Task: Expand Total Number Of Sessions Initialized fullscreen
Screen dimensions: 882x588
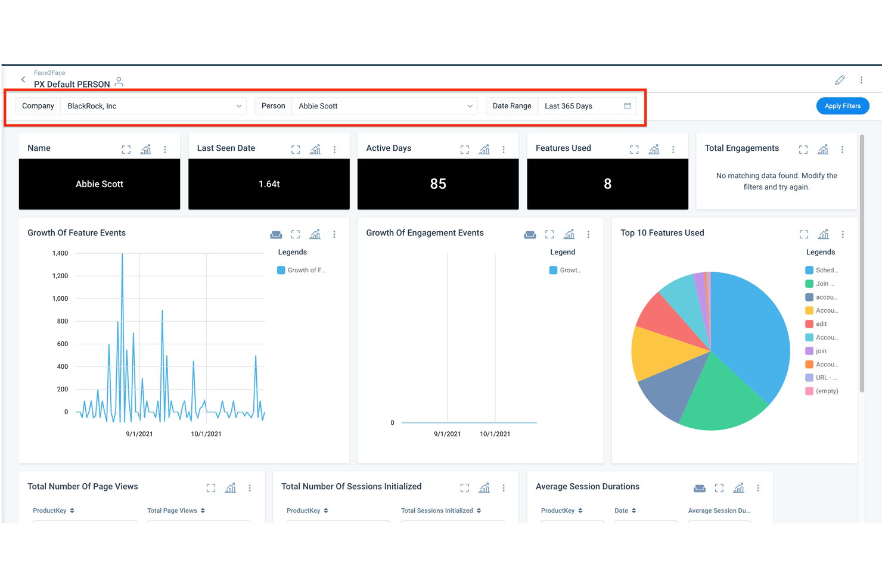Action: pyautogui.click(x=465, y=488)
